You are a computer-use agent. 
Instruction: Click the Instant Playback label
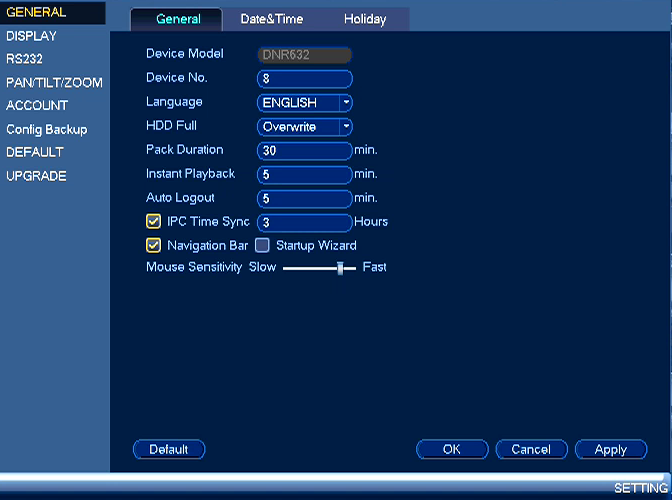point(190,174)
